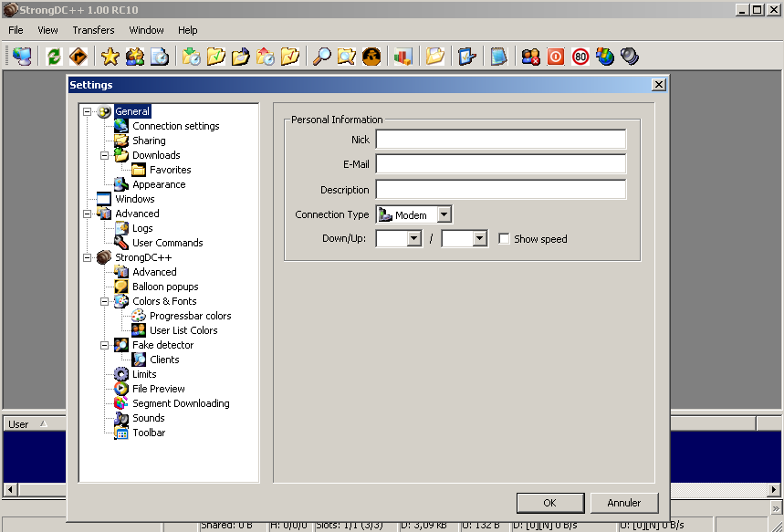Click into the Description input field
Viewport: 784px width, 532px height.
pos(500,190)
